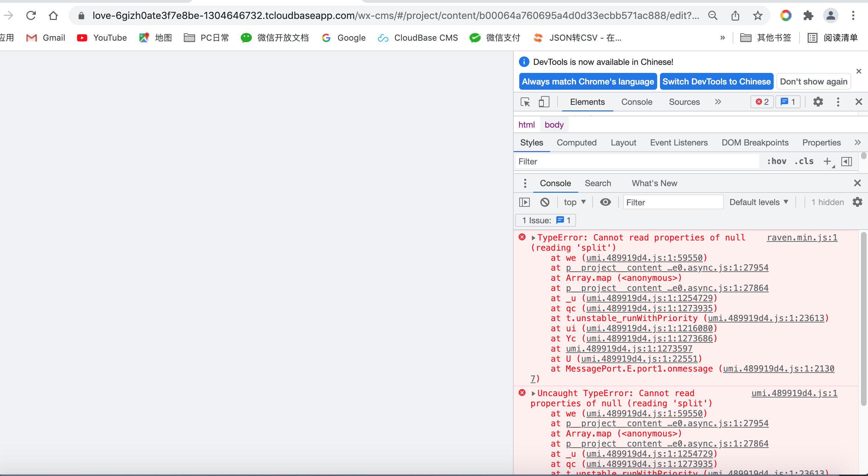
Task: Switch to the Sources tab
Action: [x=684, y=102]
